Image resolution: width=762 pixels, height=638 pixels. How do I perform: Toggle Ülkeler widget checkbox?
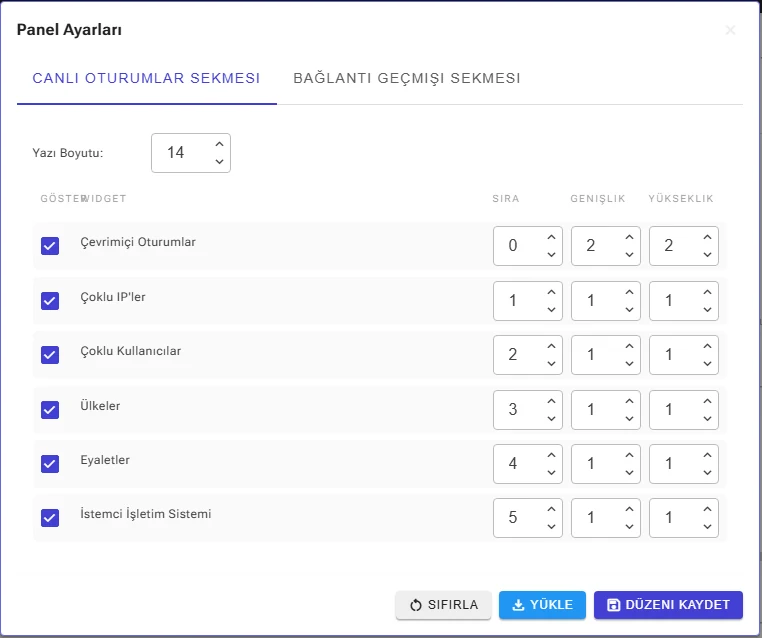click(50, 410)
